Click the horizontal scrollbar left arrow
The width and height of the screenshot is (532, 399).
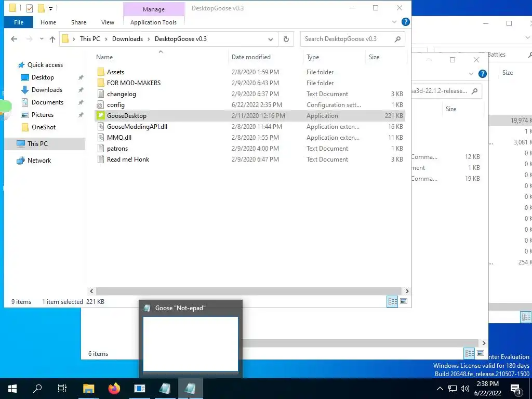[x=91, y=291]
